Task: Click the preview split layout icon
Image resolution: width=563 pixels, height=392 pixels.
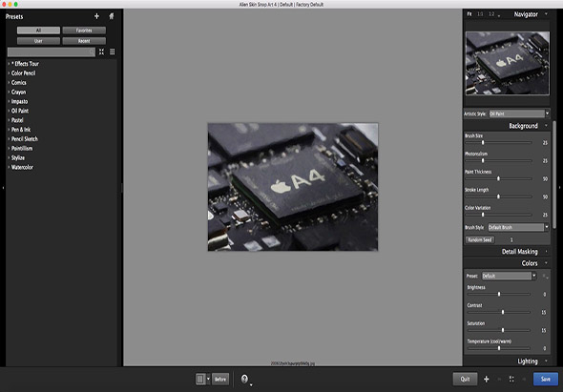Action: coord(200,379)
